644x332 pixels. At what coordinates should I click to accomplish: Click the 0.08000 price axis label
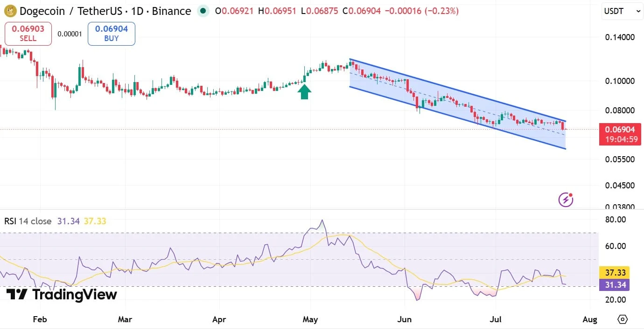point(619,111)
